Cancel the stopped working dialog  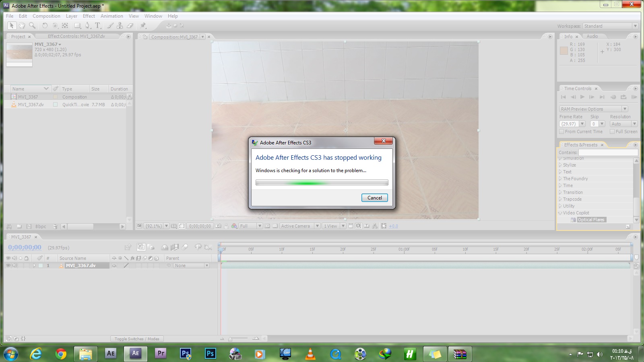click(374, 197)
